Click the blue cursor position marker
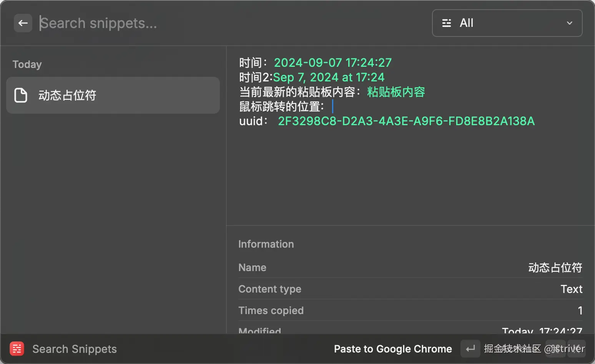This screenshot has height=364, width=595. [x=332, y=106]
